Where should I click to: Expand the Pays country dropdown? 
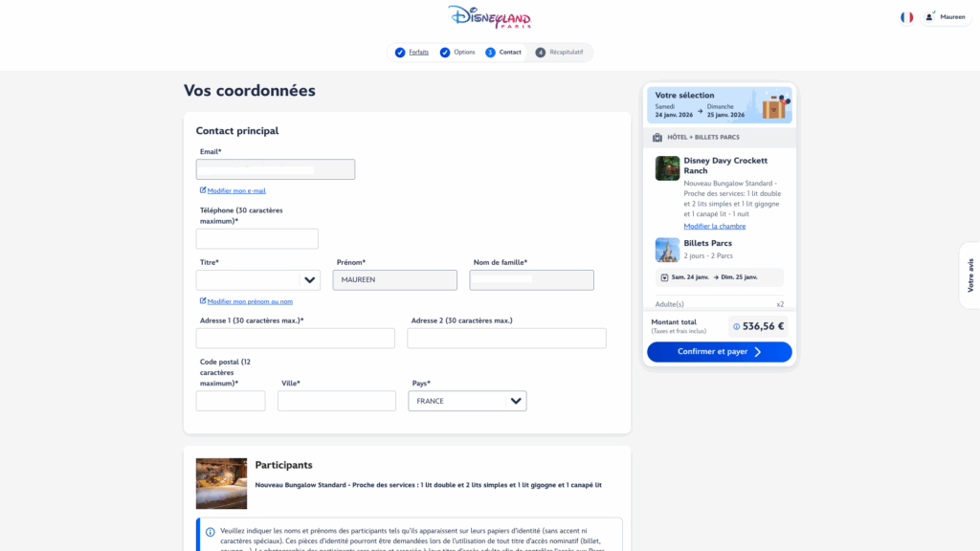coord(467,401)
